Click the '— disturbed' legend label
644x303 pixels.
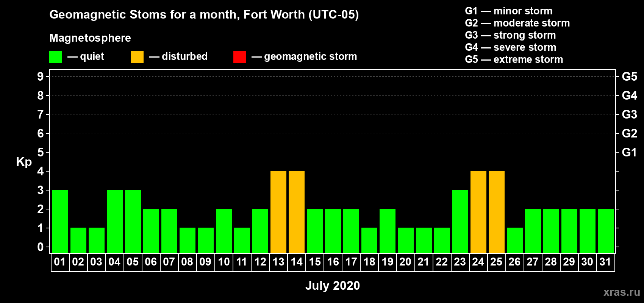(178, 56)
